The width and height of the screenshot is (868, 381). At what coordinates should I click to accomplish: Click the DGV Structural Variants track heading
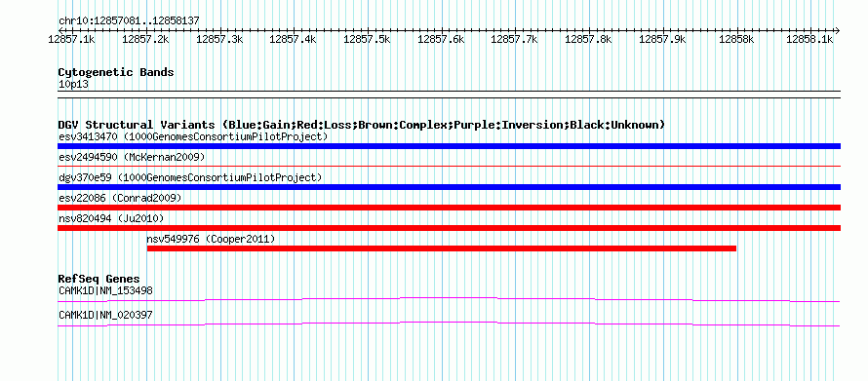[361, 125]
